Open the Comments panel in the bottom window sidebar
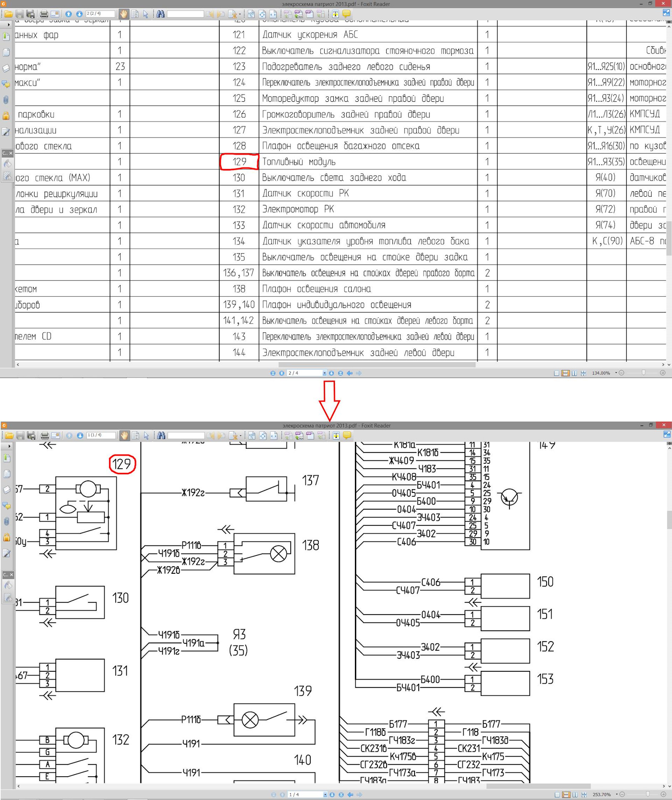 pyautogui.click(x=7, y=506)
